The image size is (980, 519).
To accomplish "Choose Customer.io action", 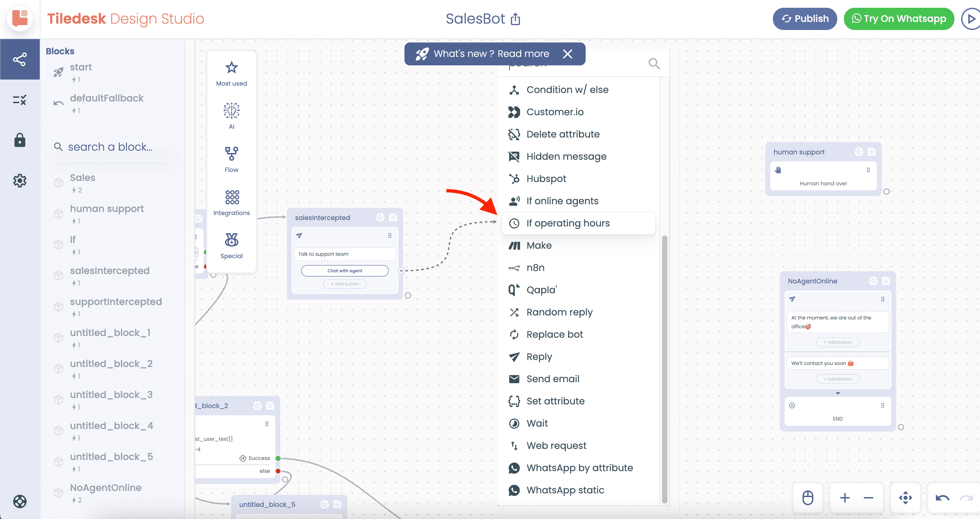I will click(x=578, y=112).
